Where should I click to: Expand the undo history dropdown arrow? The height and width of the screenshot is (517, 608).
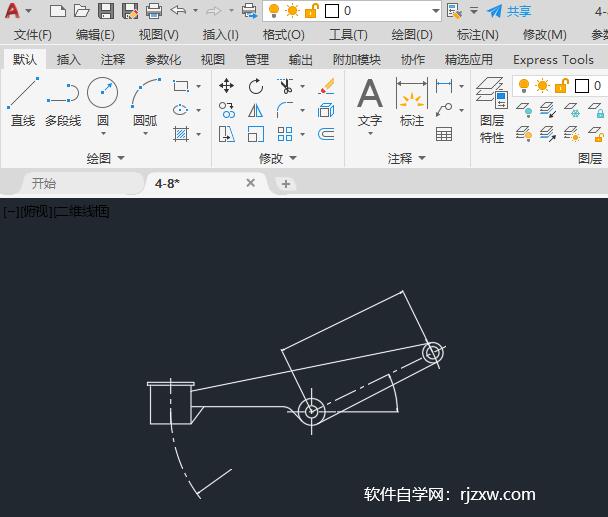195,10
